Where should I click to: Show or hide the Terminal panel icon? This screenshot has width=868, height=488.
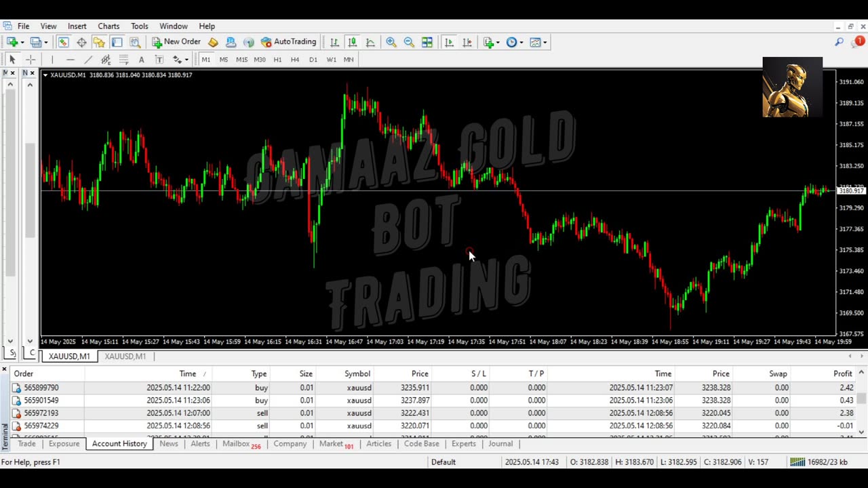117,42
